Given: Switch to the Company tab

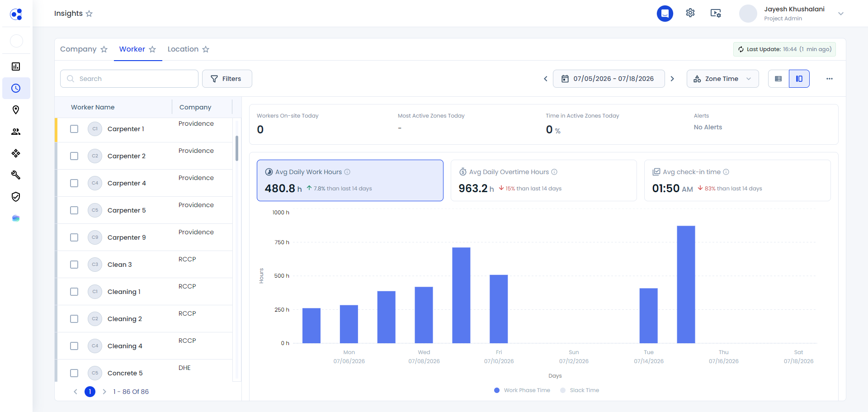Looking at the screenshot, I should pyautogui.click(x=78, y=49).
